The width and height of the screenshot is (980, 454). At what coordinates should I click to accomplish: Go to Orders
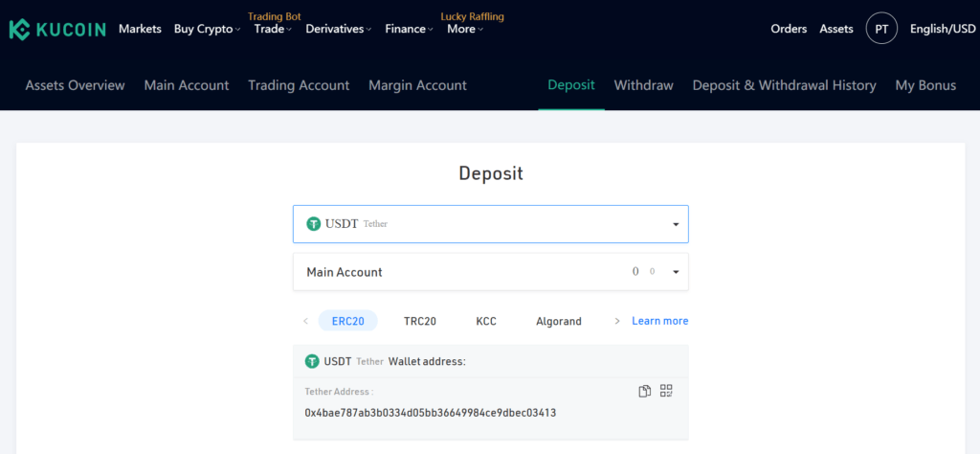tap(789, 29)
